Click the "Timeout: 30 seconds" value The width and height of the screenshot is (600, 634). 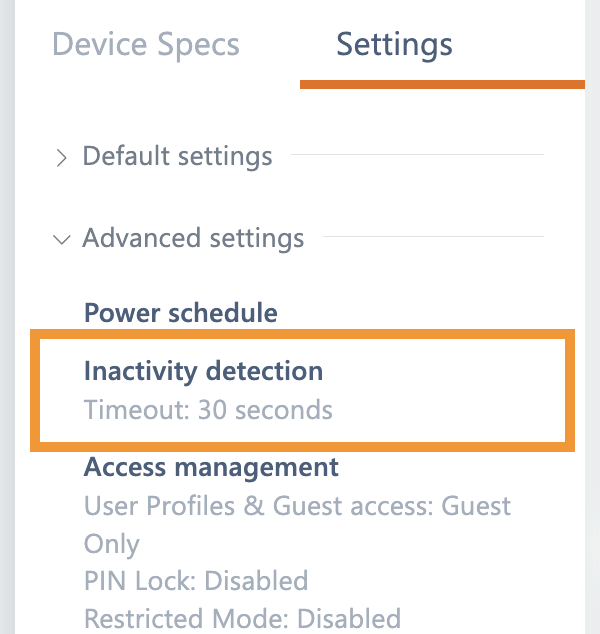point(208,409)
